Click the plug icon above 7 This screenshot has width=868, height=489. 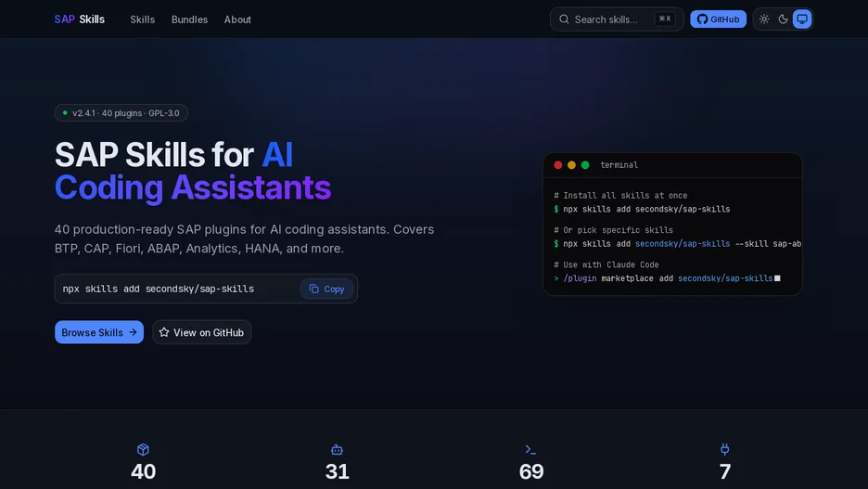click(724, 449)
